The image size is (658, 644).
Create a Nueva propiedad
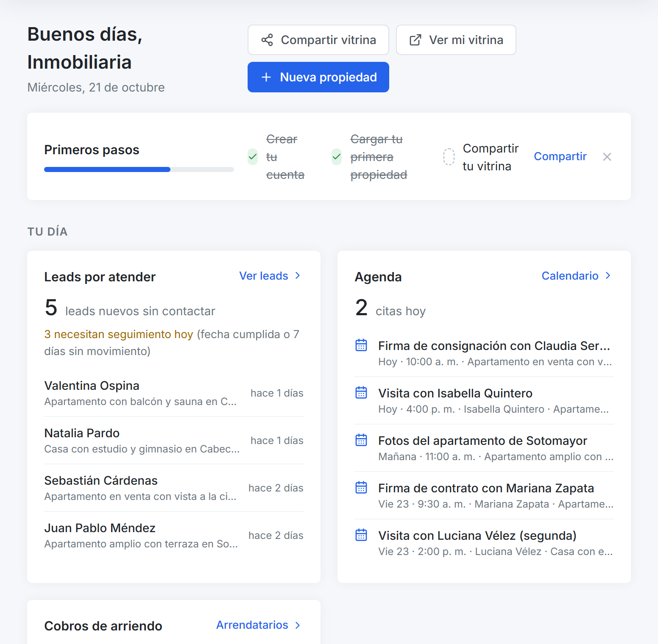click(318, 77)
